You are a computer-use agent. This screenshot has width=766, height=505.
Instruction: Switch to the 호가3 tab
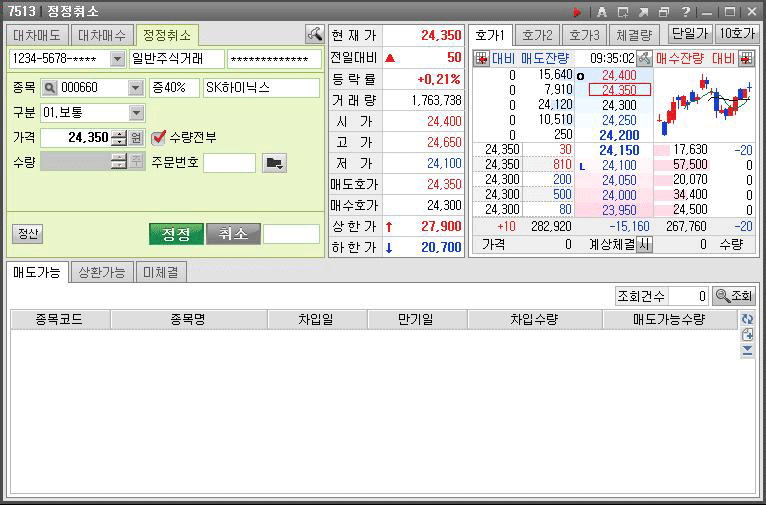(584, 35)
